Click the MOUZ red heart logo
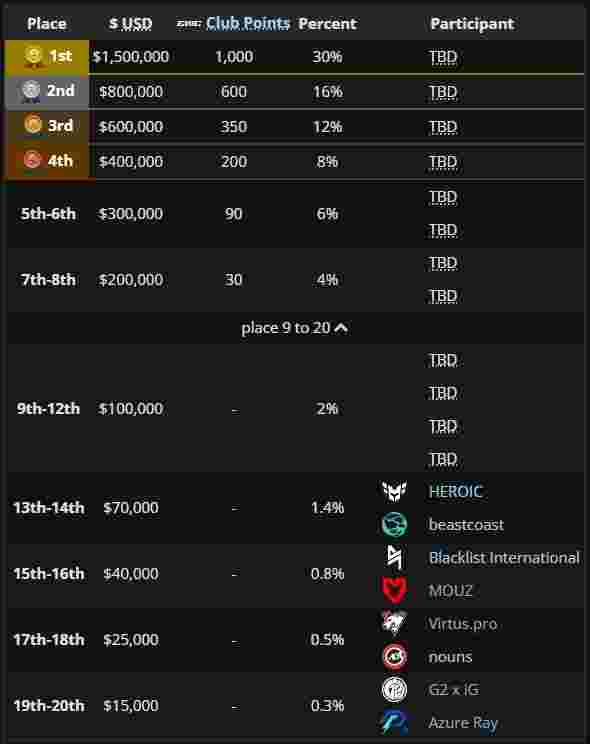 [394, 590]
